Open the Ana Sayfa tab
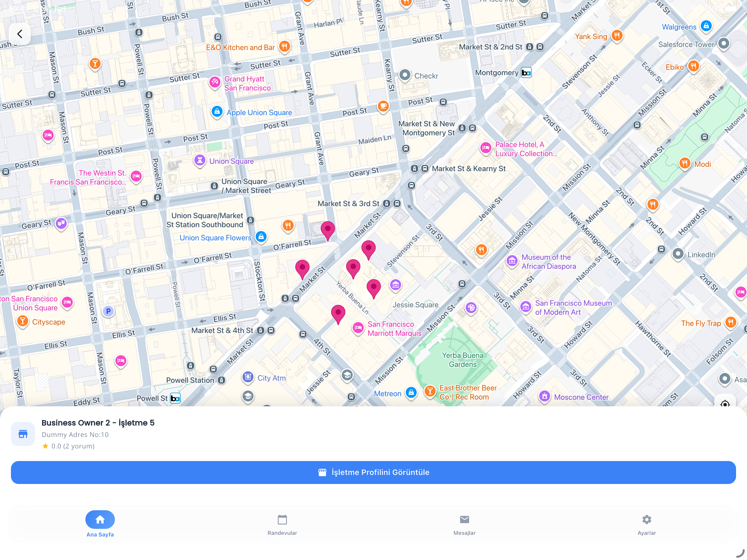Screen dimensions: 747x560 coord(100,524)
